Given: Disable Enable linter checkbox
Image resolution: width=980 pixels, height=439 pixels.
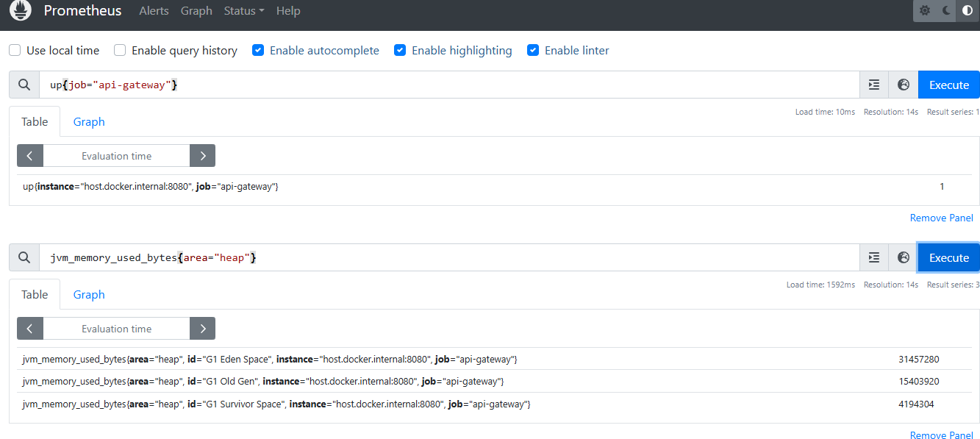Looking at the screenshot, I should (x=533, y=50).
